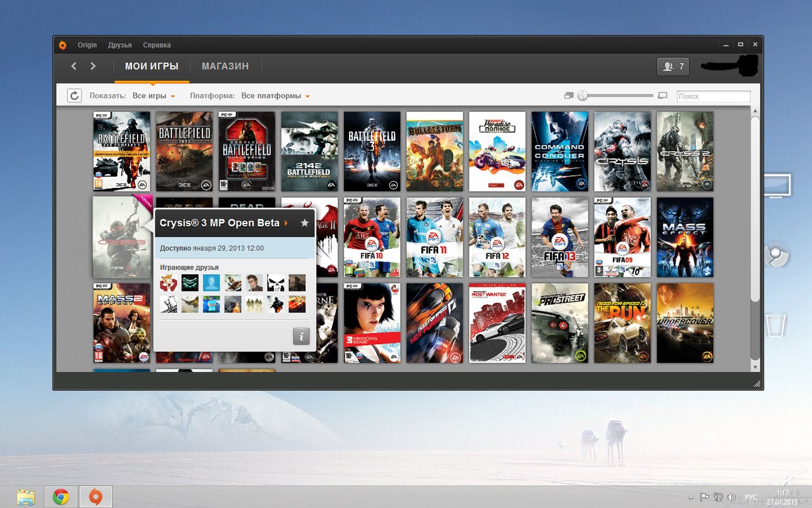Click the Crysis® 3 MP Open Beta title
812x508 pixels.
click(x=219, y=223)
